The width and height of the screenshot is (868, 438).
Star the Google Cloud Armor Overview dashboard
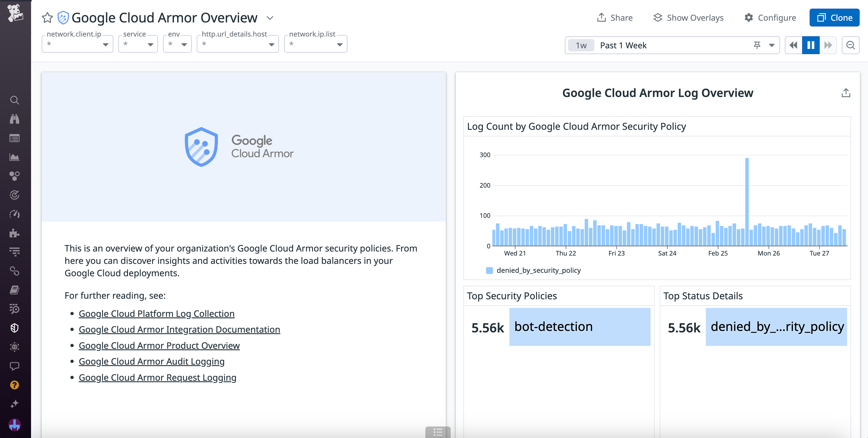[x=47, y=18]
